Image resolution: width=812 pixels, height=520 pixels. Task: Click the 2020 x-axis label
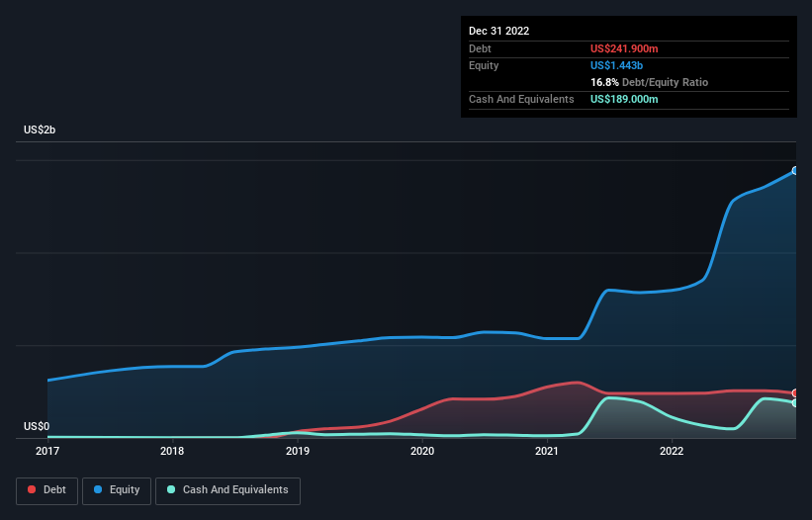tap(422, 451)
